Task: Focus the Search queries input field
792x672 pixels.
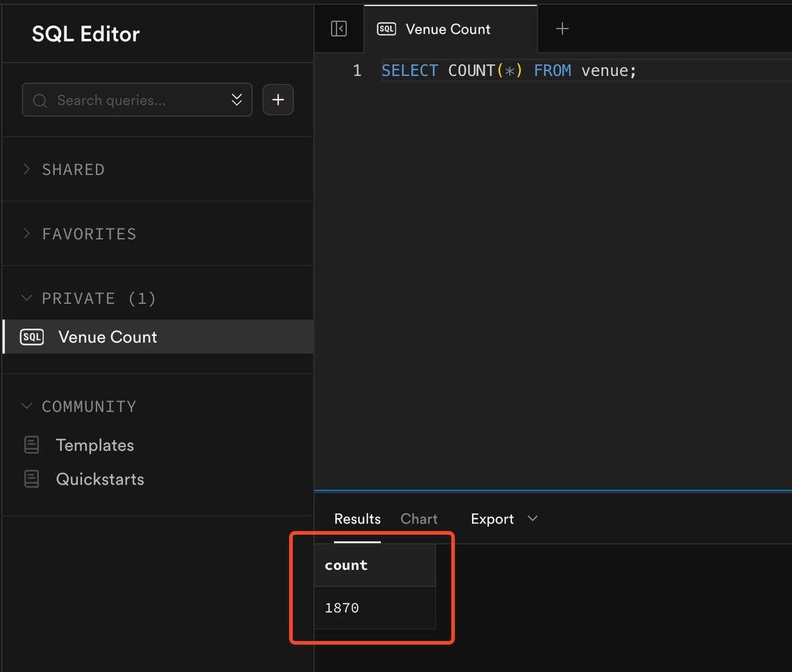Action: tap(137, 100)
